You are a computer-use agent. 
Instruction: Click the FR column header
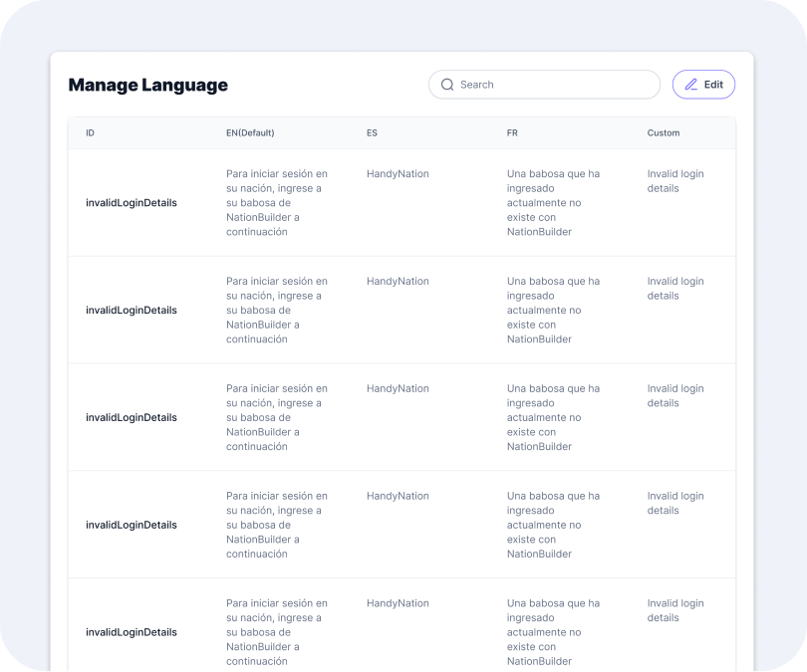click(x=512, y=132)
